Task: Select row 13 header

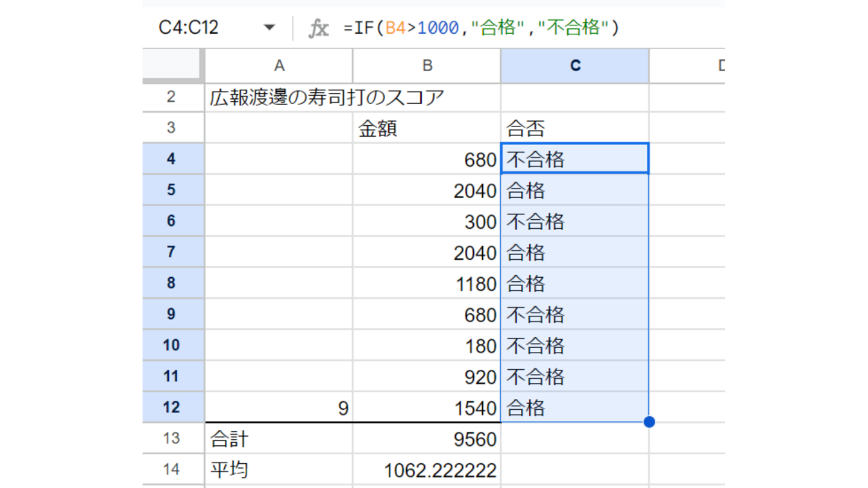Action: pos(174,439)
